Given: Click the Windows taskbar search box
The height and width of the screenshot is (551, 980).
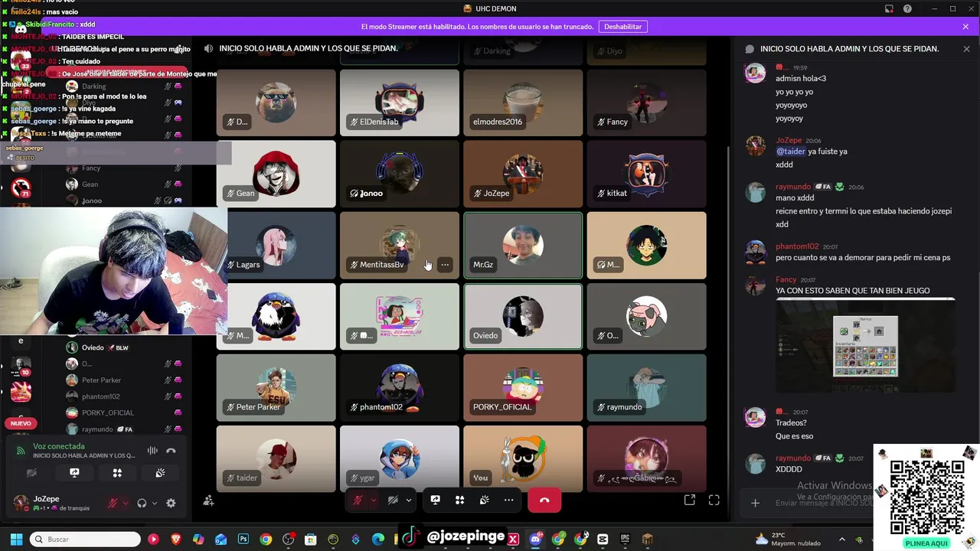Looking at the screenshot, I should (85, 540).
